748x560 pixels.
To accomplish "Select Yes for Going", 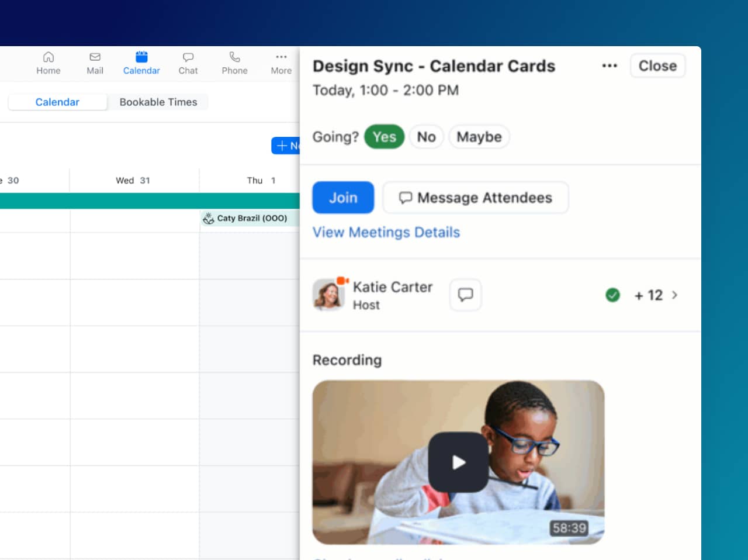I will click(384, 137).
